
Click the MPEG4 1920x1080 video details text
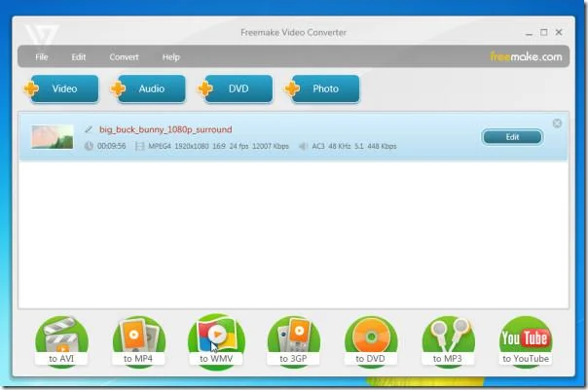[x=218, y=146]
